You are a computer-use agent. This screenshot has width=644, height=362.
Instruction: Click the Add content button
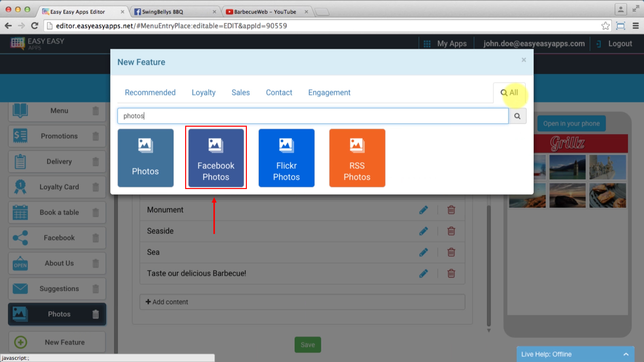click(x=167, y=302)
